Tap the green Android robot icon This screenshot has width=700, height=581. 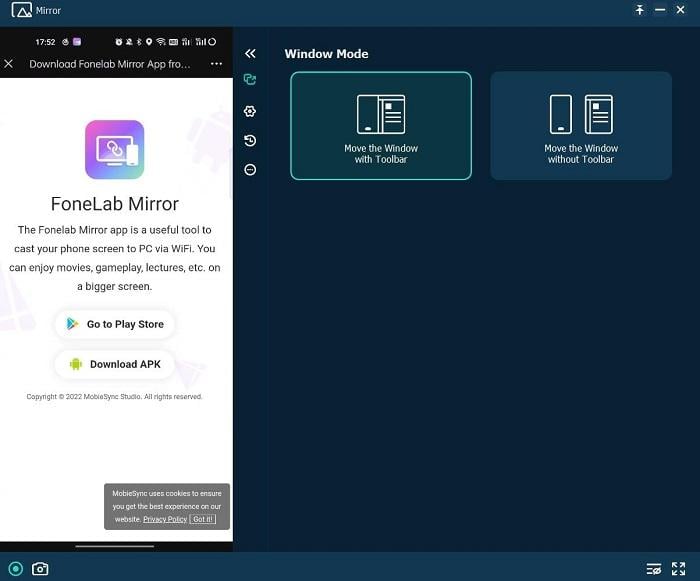click(76, 364)
